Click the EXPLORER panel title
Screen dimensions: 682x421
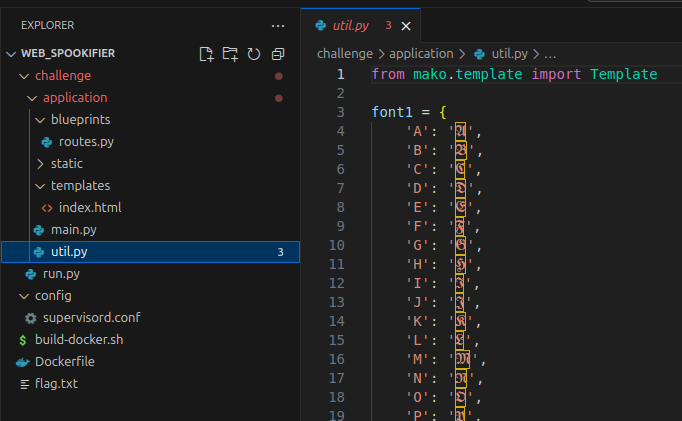click(47, 25)
